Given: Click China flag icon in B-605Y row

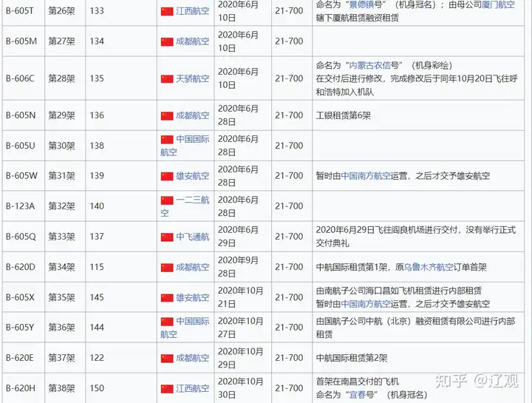Looking at the screenshot, I should coord(167,321).
